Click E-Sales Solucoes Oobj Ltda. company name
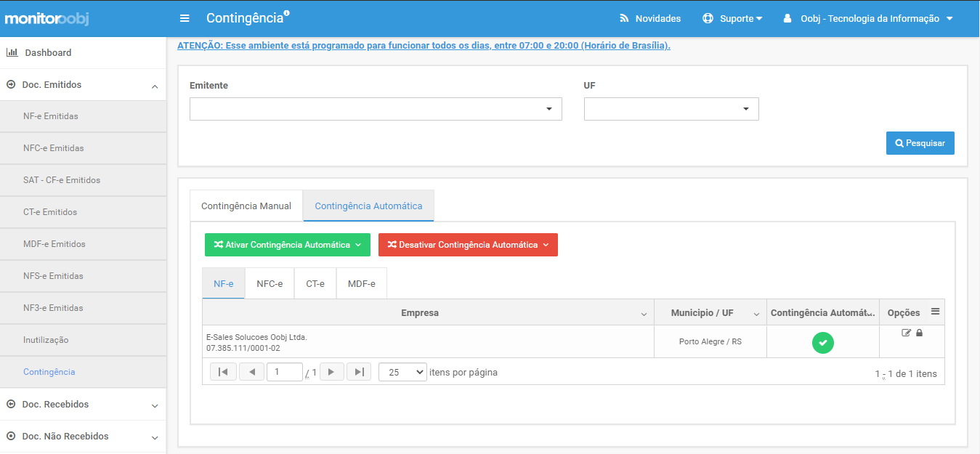980x454 pixels. [256, 337]
